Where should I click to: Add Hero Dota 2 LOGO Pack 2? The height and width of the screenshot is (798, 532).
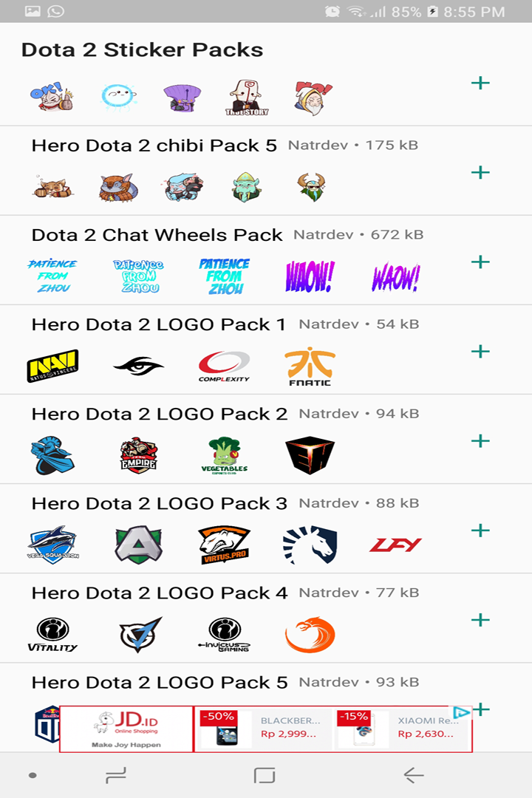coord(480,440)
